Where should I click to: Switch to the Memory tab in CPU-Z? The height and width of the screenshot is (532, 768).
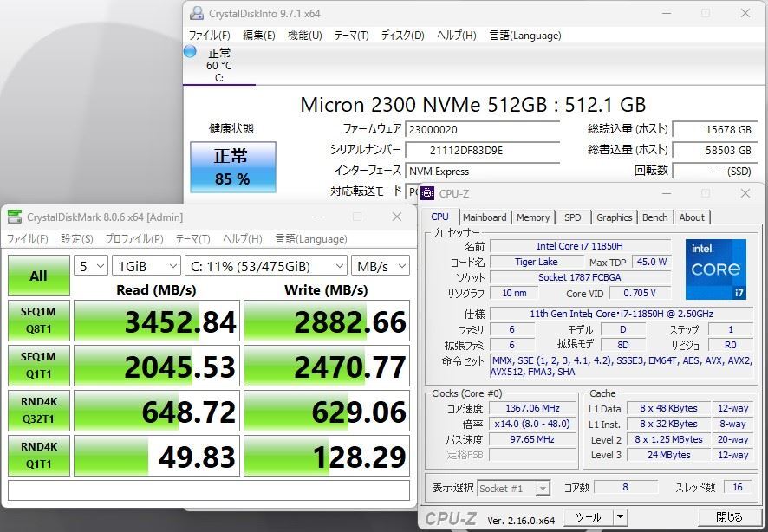[x=533, y=217]
